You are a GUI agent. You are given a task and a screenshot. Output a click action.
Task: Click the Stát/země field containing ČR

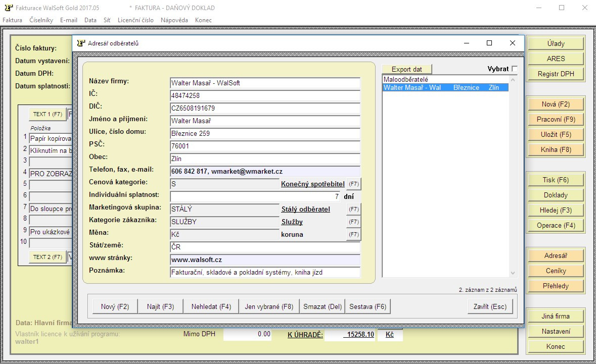pos(265,247)
